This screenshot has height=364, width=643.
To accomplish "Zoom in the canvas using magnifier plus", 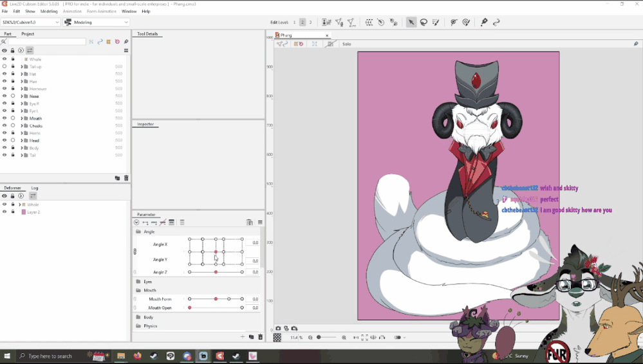I will 344,338.
